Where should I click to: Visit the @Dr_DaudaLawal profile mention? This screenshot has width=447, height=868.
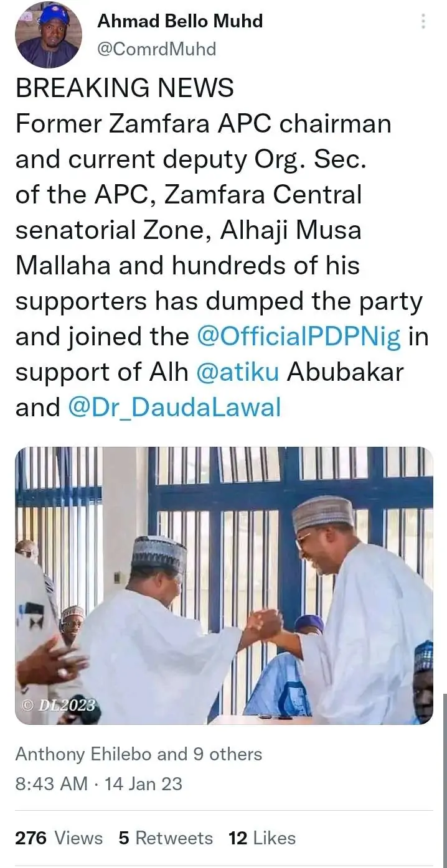174,408
